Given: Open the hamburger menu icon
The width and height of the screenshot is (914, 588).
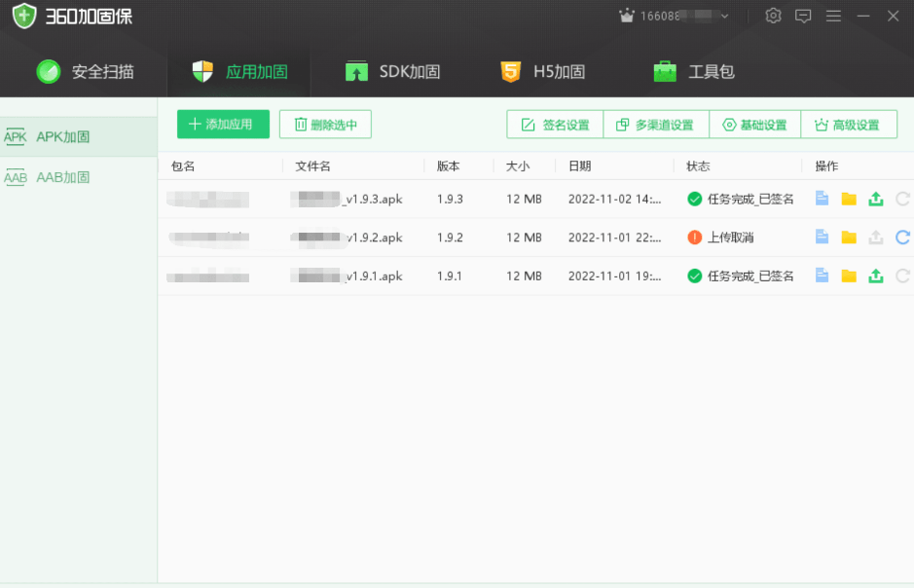Looking at the screenshot, I should pos(833,16).
